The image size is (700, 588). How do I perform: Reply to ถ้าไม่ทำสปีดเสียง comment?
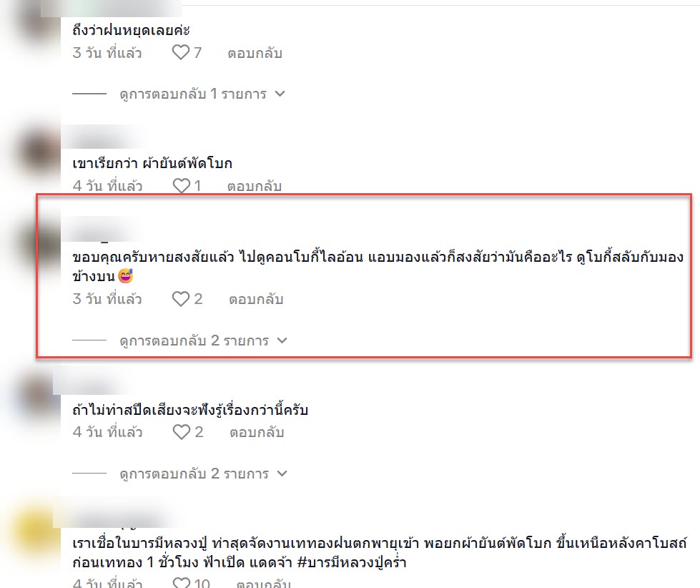point(257,432)
